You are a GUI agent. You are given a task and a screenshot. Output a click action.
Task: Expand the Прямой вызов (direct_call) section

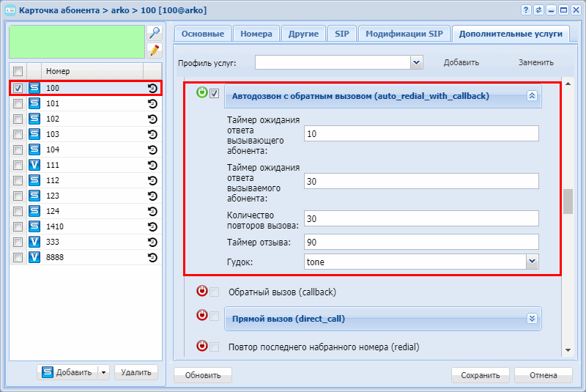pos(532,319)
